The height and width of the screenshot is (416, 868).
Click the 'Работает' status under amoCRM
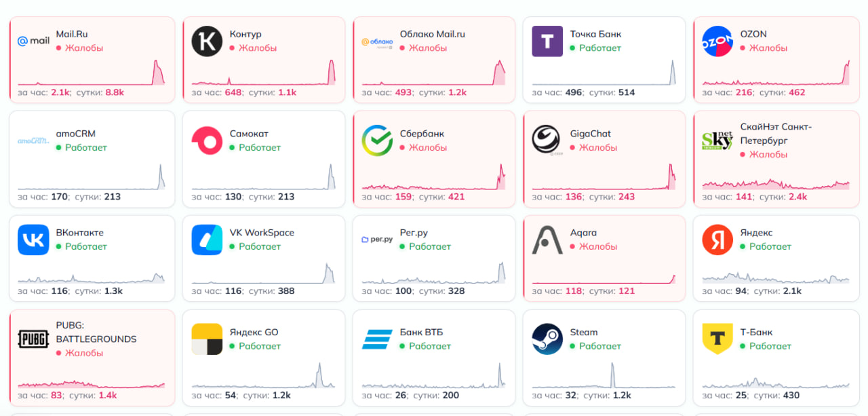(81, 147)
